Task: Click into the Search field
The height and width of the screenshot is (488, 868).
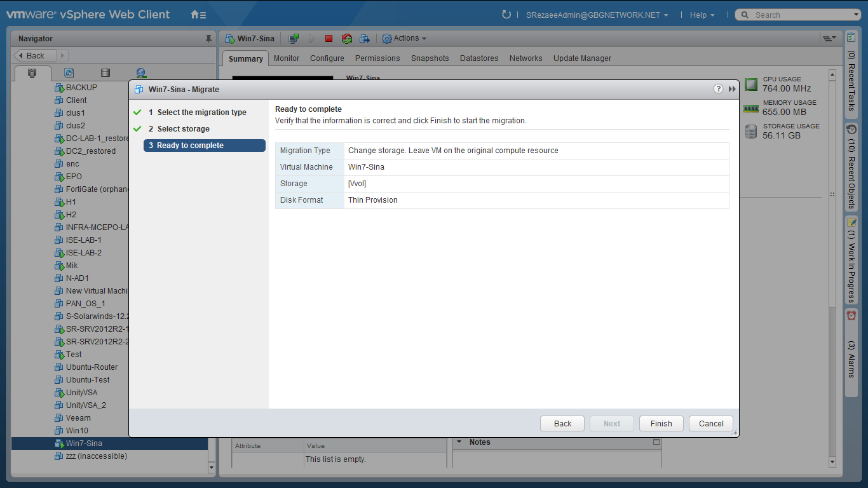Action: pyautogui.click(x=801, y=15)
